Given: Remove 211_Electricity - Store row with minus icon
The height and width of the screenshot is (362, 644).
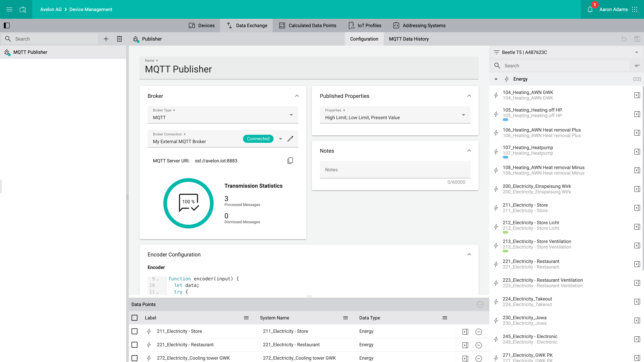Looking at the screenshot, I should click(479, 332).
